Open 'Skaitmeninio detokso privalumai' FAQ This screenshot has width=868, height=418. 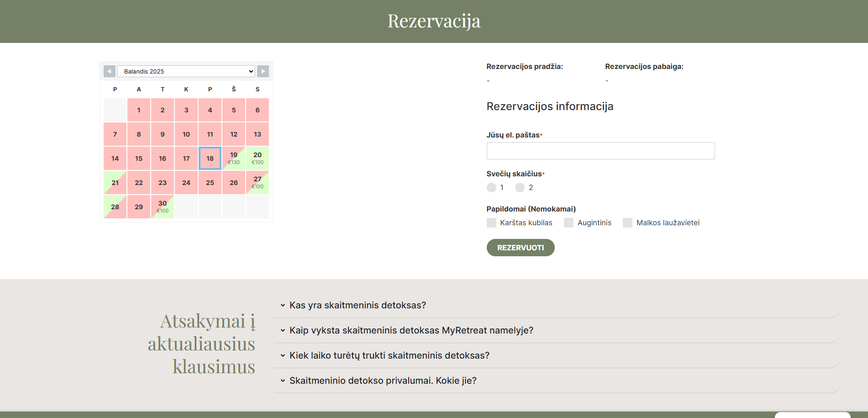[383, 381]
